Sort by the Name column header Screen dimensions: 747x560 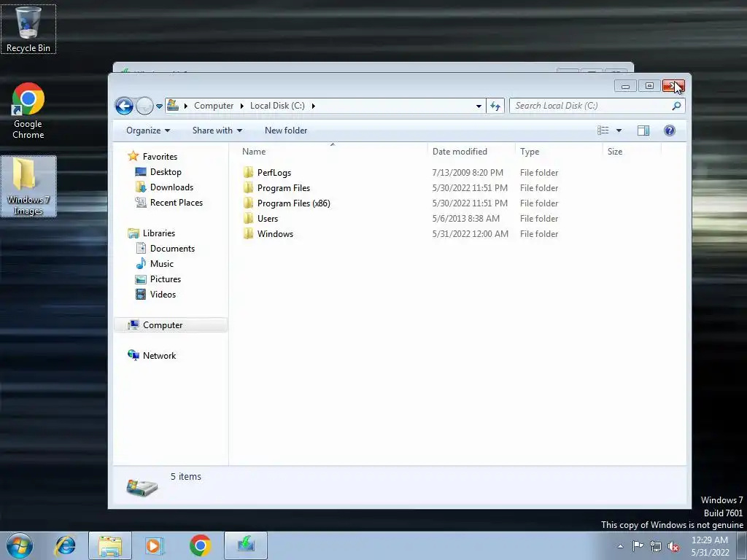(332, 152)
